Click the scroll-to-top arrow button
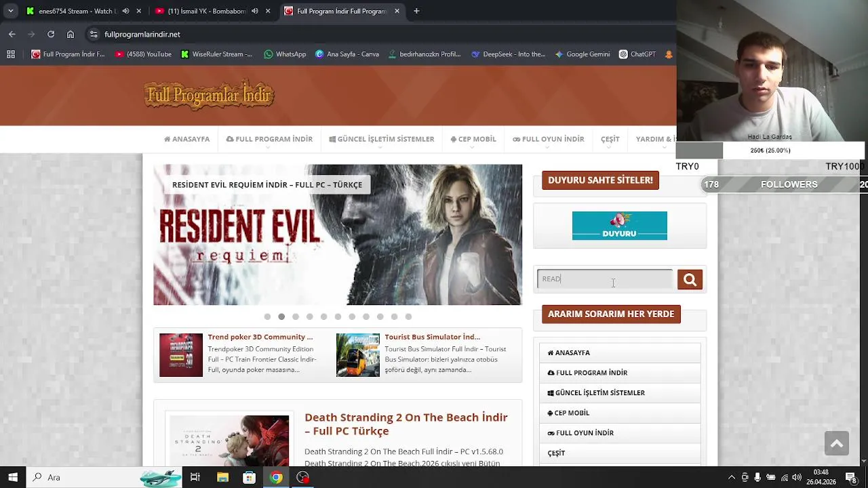The width and height of the screenshot is (868, 488). (x=837, y=444)
